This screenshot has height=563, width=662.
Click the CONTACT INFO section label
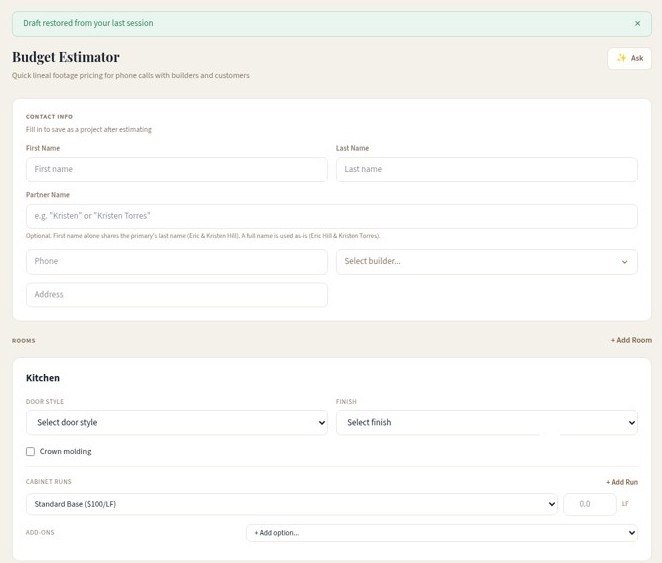[x=49, y=116]
